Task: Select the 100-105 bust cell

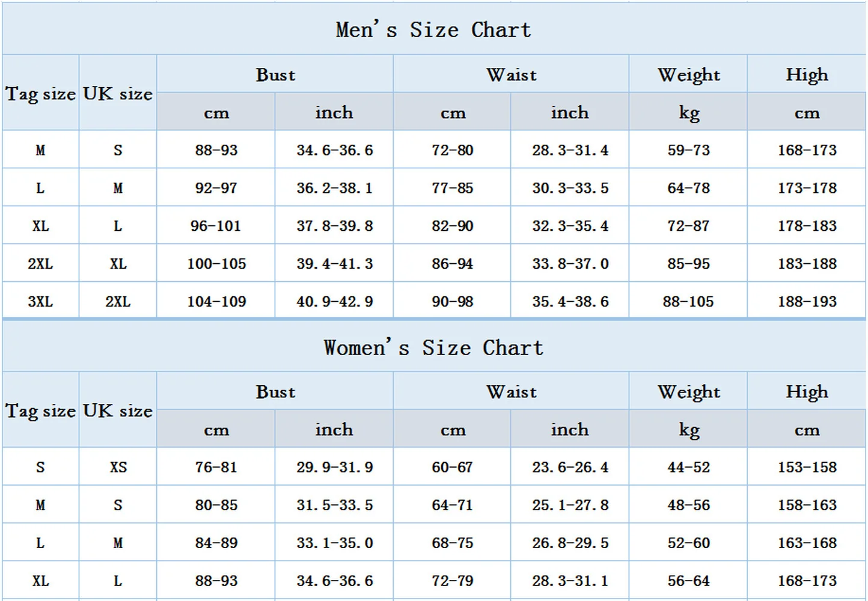Action: pos(216,264)
